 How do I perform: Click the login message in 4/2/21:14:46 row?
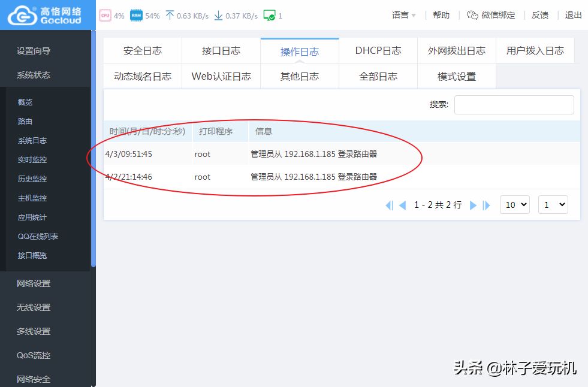(314, 177)
